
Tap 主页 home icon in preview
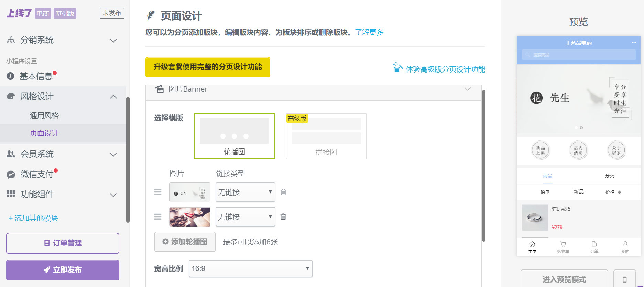click(x=532, y=244)
